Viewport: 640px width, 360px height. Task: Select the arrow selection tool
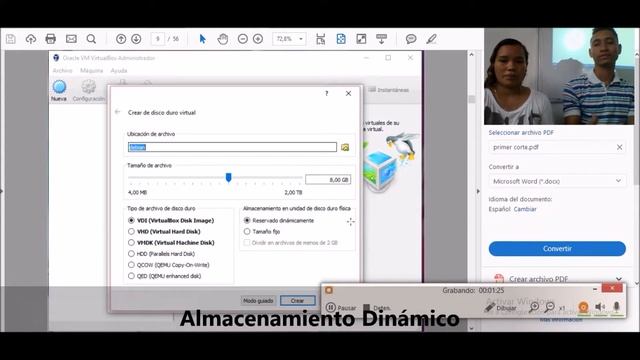click(x=202, y=39)
